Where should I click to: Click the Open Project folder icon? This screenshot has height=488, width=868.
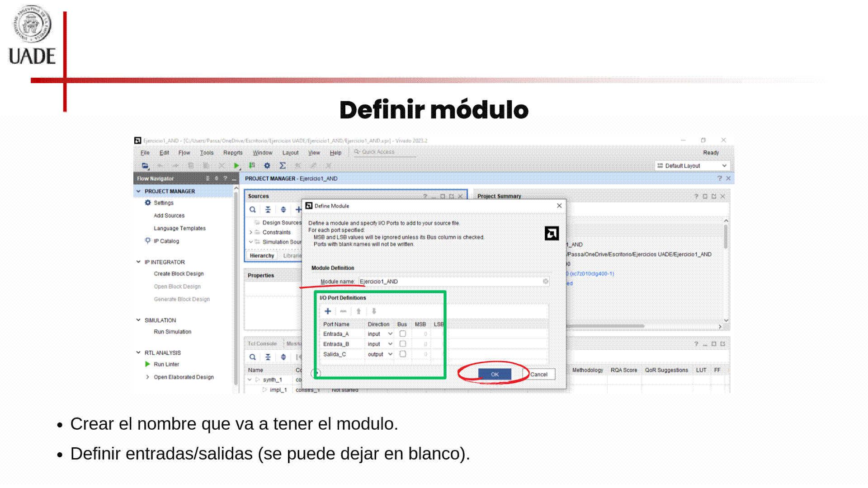[x=145, y=166]
